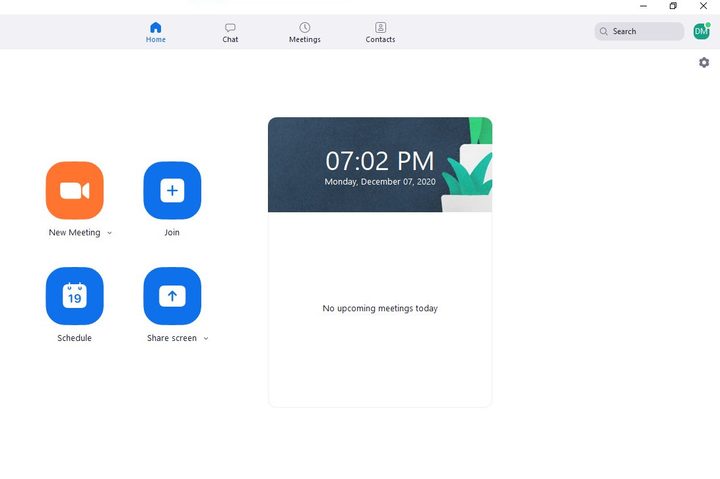Click the New Meeting label
The width and height of the screenshot is (720, 479).
click(x=74, y=232)
